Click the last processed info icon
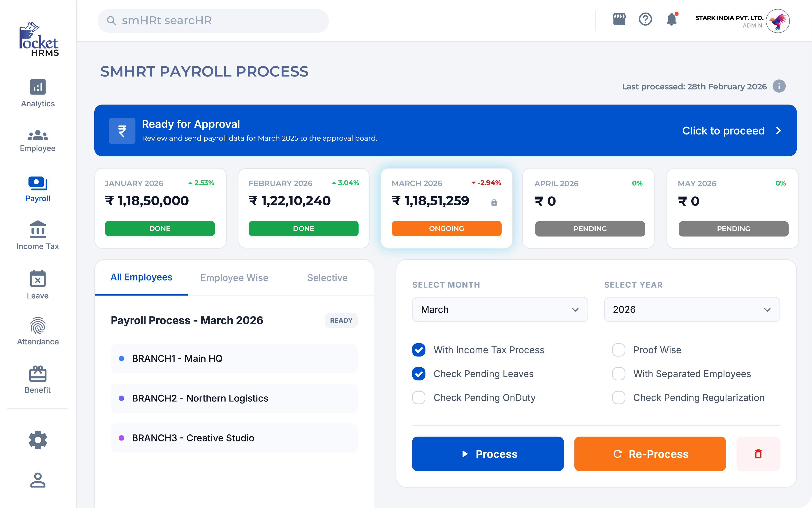The image size is (812, 508). point(779,86)
